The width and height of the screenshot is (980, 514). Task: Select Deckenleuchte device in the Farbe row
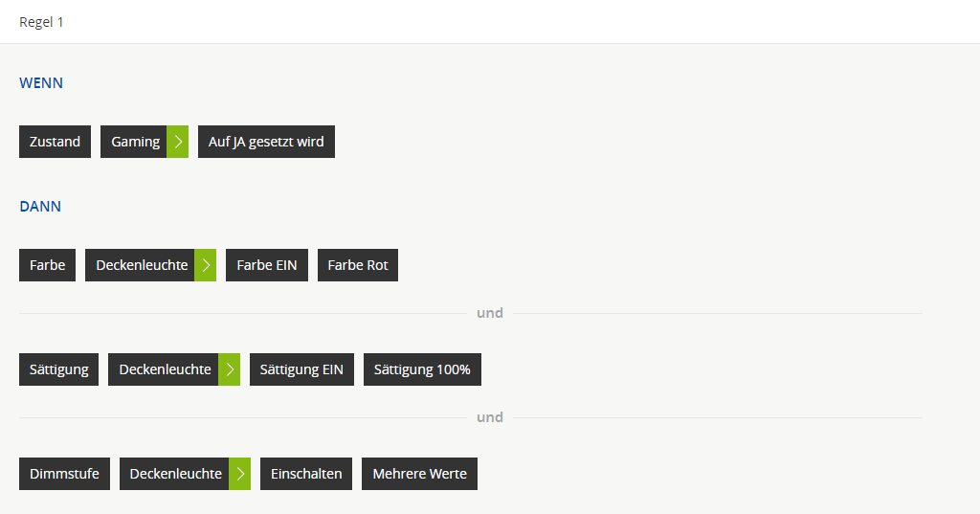point(141,265)
